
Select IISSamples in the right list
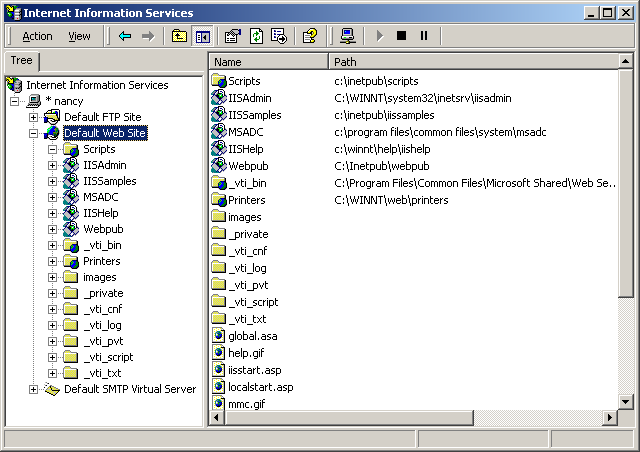(255, 115)
